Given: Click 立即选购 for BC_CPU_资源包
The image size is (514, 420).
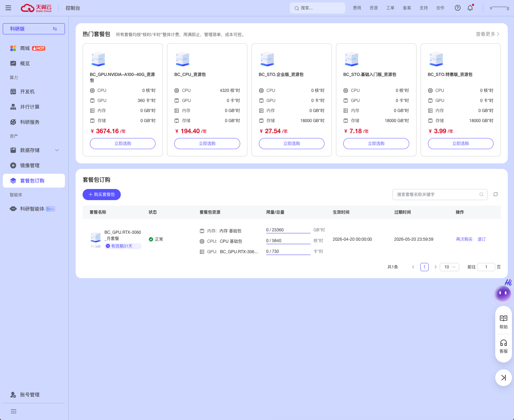Looking at the screenshot, I should coord(207,144).
